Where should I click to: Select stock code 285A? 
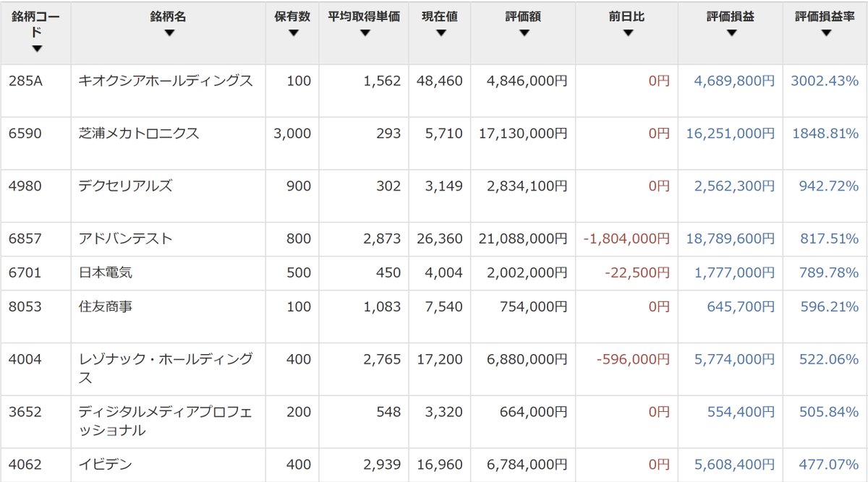click(25, 81)
